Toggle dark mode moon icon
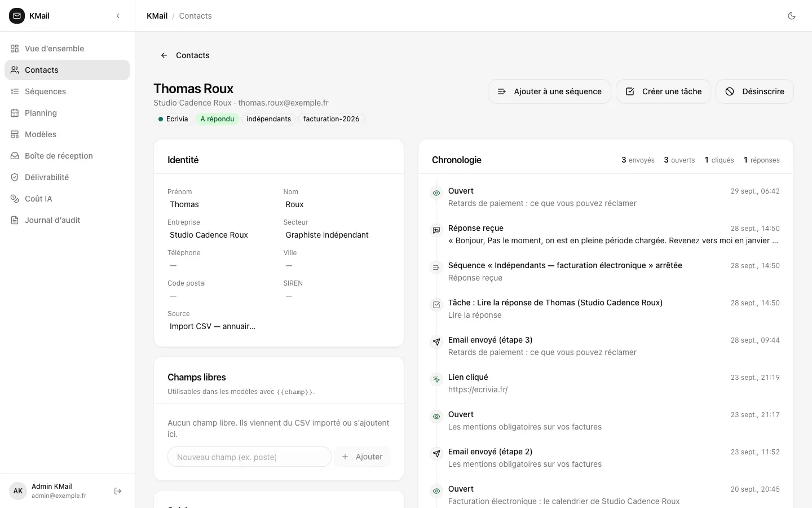The image size is (812, 508). 792,16
